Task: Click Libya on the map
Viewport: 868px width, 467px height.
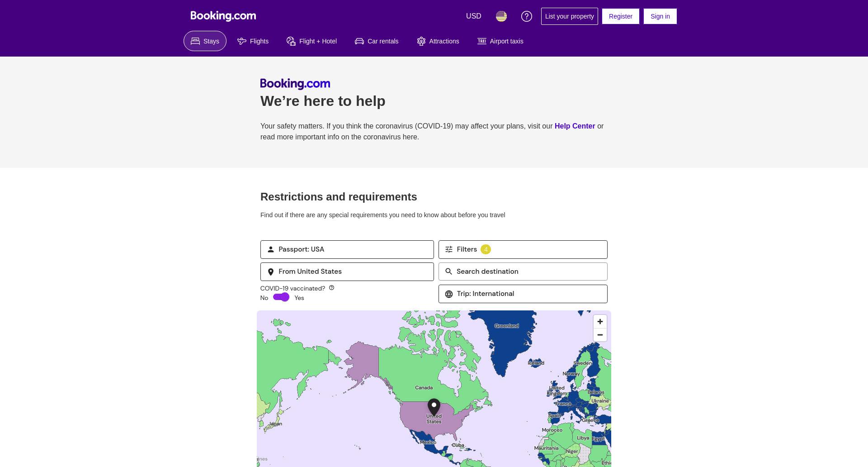Action: click(x=583, y=438)
